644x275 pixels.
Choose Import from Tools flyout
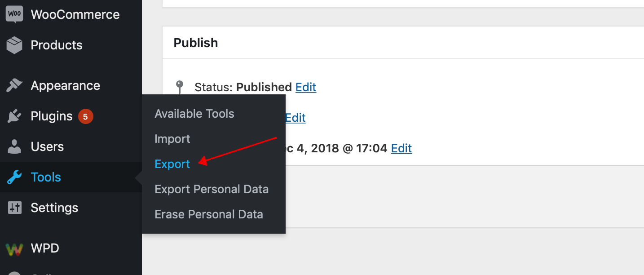coord(172,139)
